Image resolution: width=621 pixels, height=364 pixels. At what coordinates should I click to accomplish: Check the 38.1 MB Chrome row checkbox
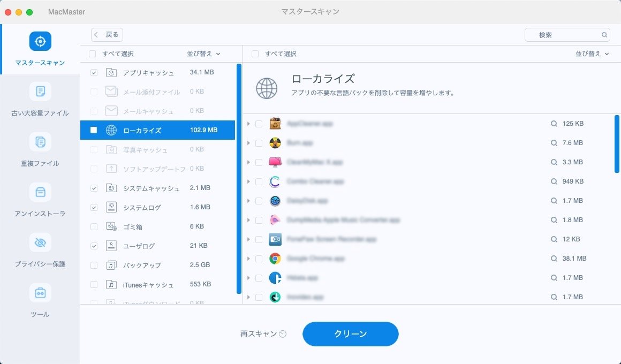pyautogui.click(x=259, y=259)
